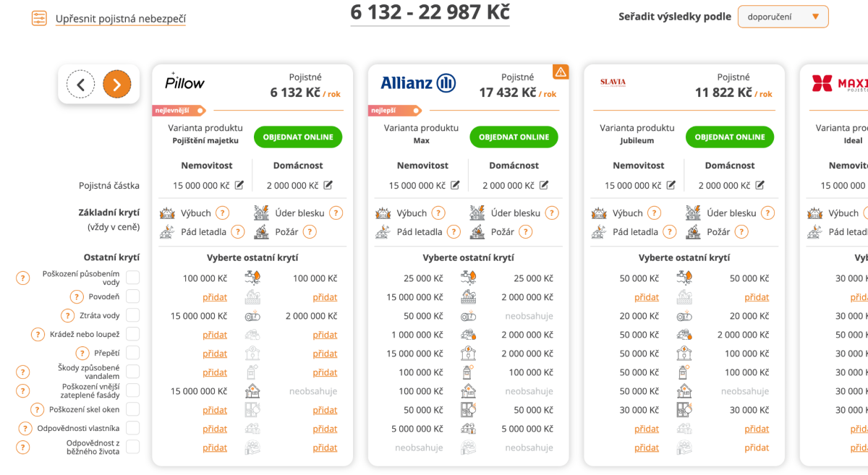Image resolution: width=868 pixels, height=475 pixels.
Task: Click the orange warning icon on Allianz card
Action: pos(561,71)
